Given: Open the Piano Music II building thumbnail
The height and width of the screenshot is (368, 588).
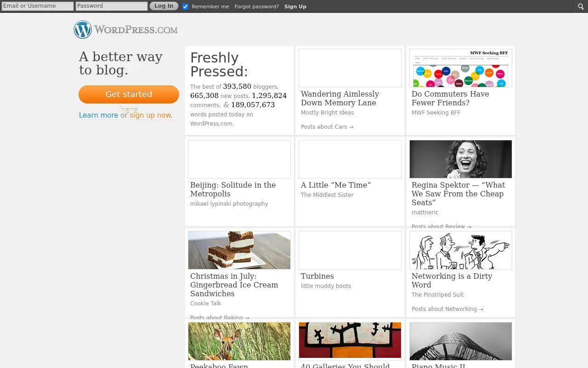Looking at the screenshot, I should [461, 341].
